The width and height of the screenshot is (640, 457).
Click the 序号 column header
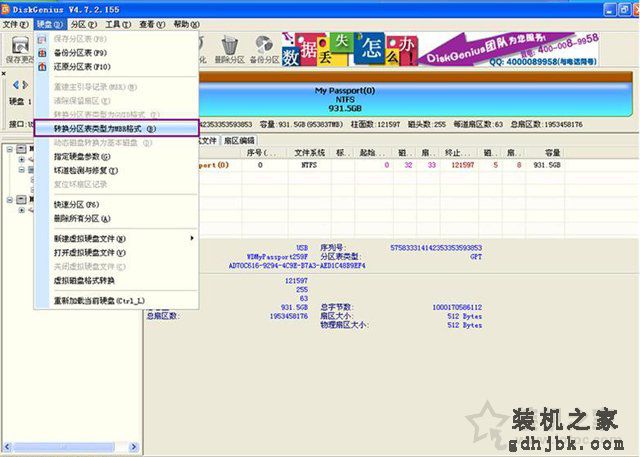tap(264, 153)
